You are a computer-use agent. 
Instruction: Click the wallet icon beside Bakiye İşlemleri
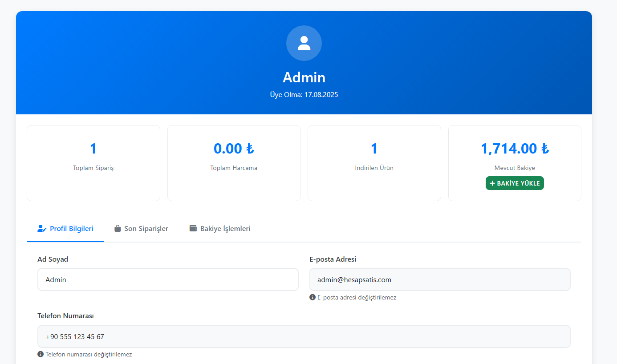(x=193, y=229)
